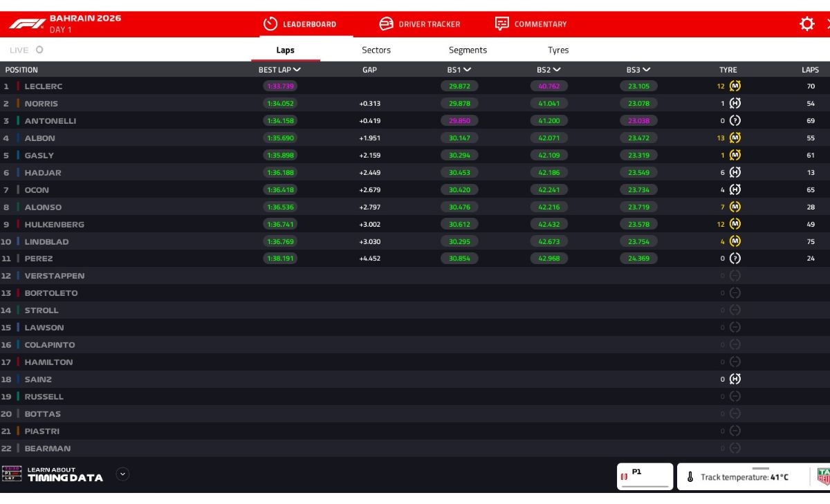Click the Driver Tracker car icon
The height and width of the screenshot is (504, 830).
(385, 23)
